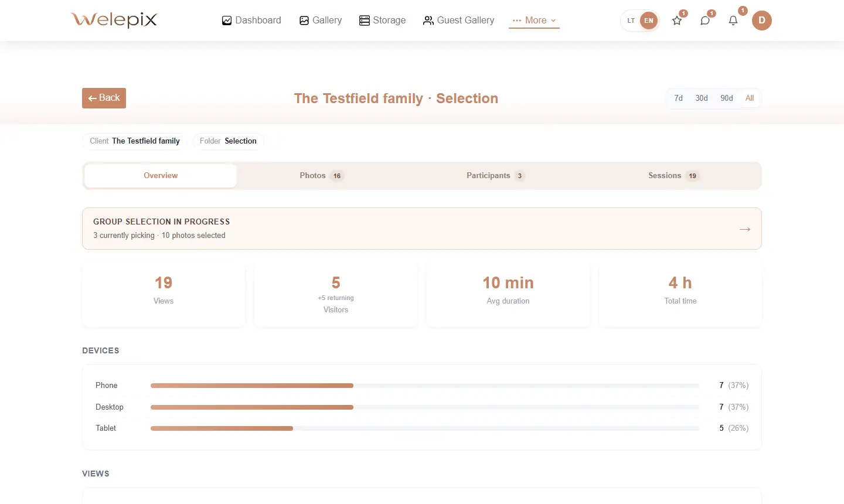844x504 pixels.
Task: Open Storage from the navigation bar
Action: (382, 21)
